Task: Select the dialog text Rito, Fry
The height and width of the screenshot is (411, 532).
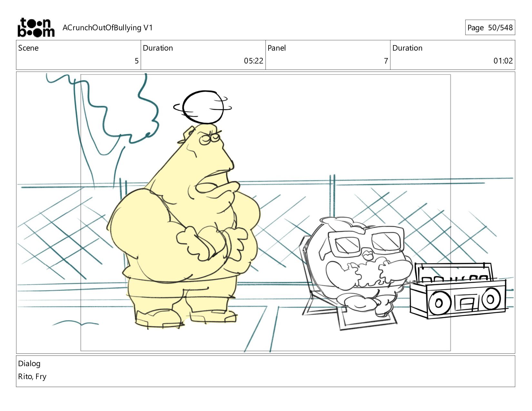Action: point(32,377)
